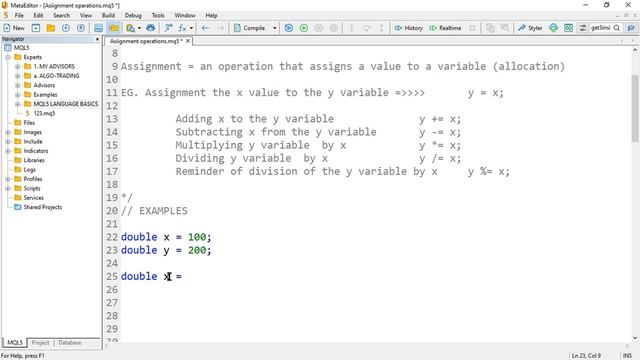Open the View menu
The image size is (640, 360).
(85, 15)
